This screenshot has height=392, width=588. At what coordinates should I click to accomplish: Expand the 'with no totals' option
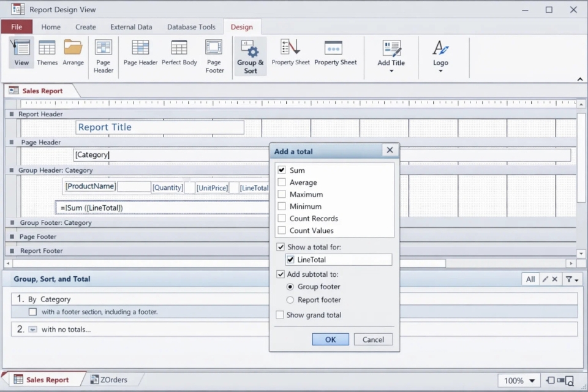(x=33, y=330)
